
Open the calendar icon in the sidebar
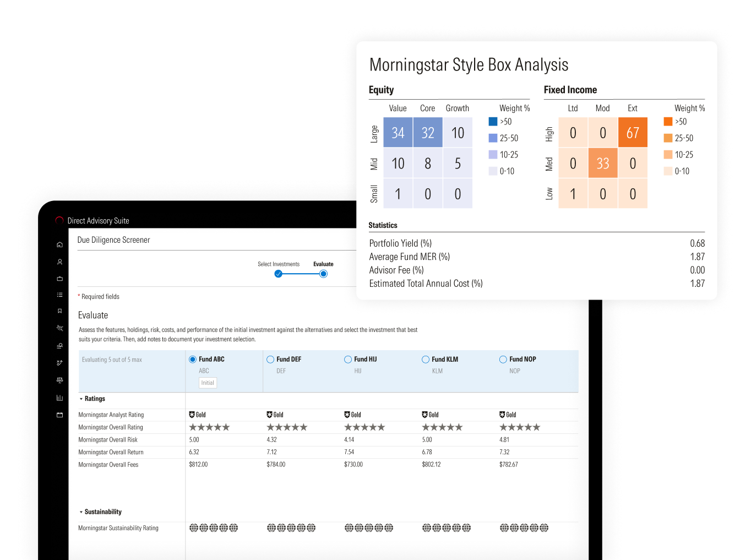59,415
